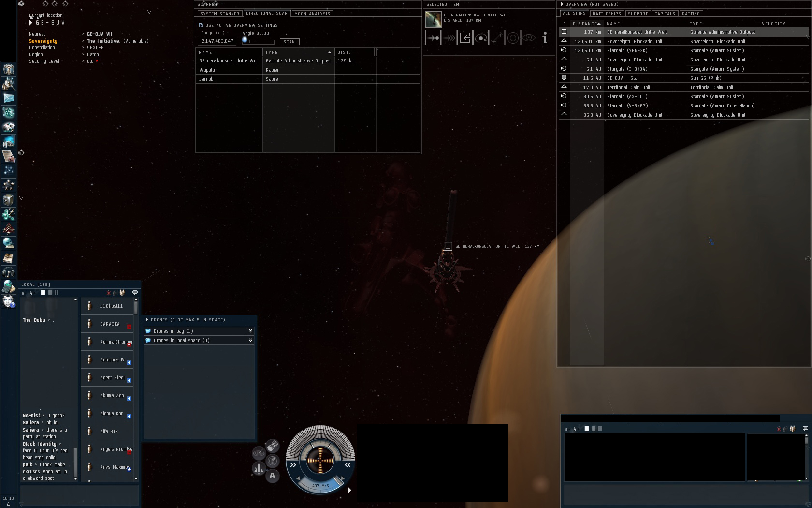Select Jarnobi Sabre row in scan results
The image size is (812, 508).
click(x=307, y=79)
